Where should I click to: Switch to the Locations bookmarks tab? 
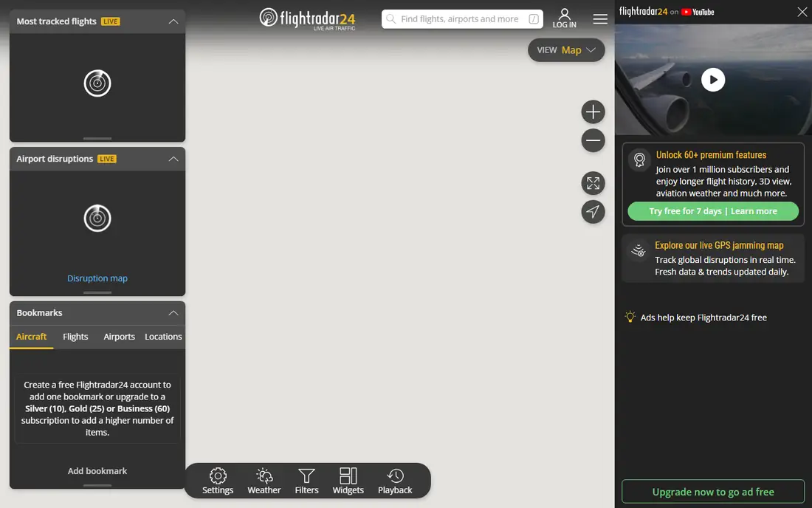tap(163, 337)
